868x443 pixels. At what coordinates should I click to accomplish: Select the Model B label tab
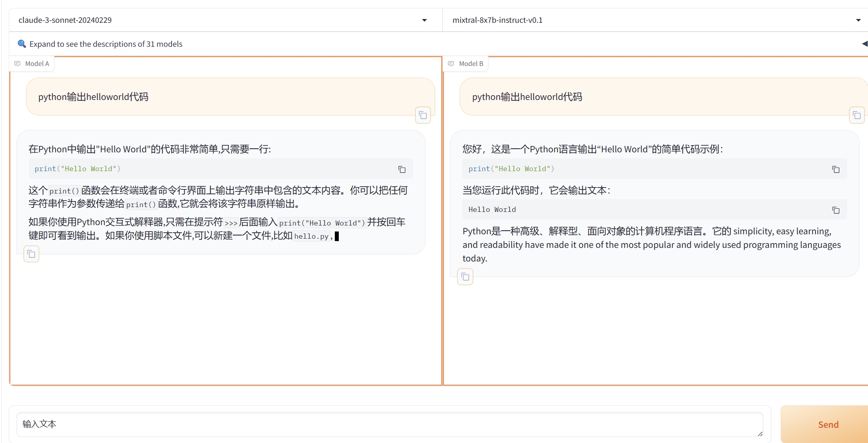pos(471,64)
